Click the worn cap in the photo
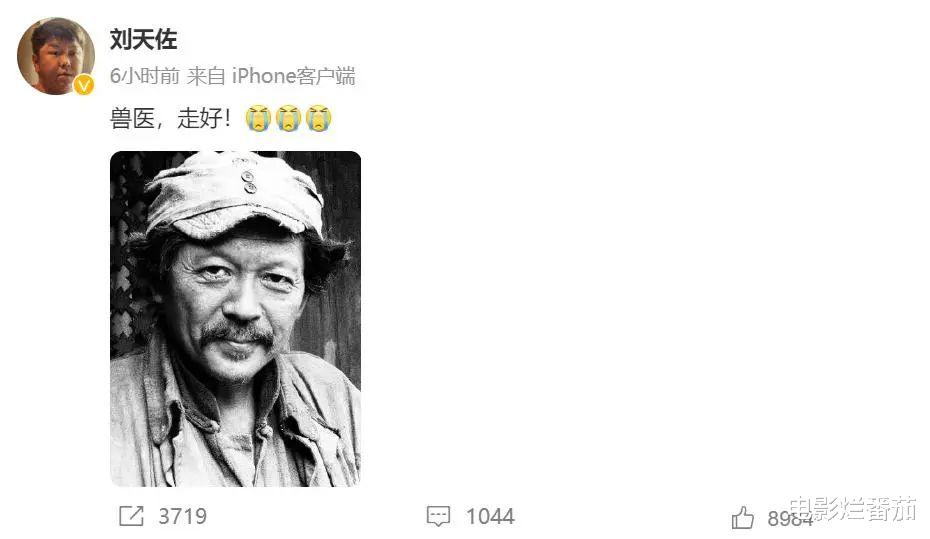Image resolution: width=930 pixels, height=539 pixels. 234,194
